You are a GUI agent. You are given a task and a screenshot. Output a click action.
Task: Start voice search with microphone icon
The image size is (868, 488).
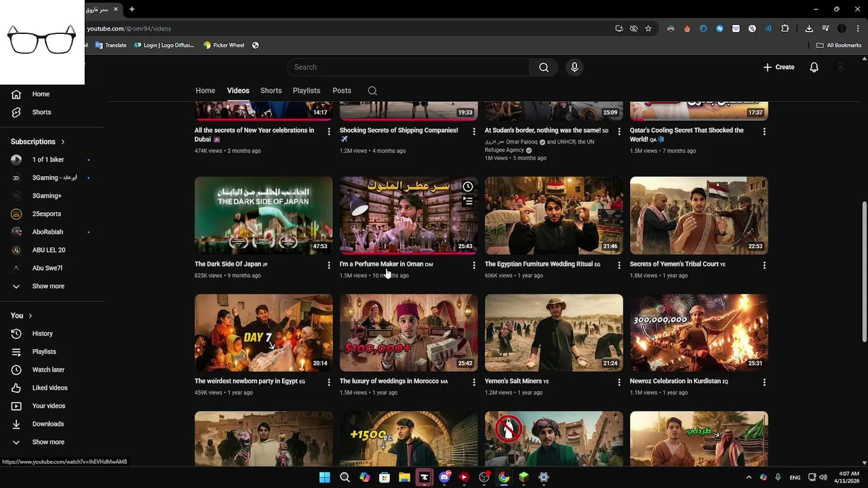click(x=574, y=67)
